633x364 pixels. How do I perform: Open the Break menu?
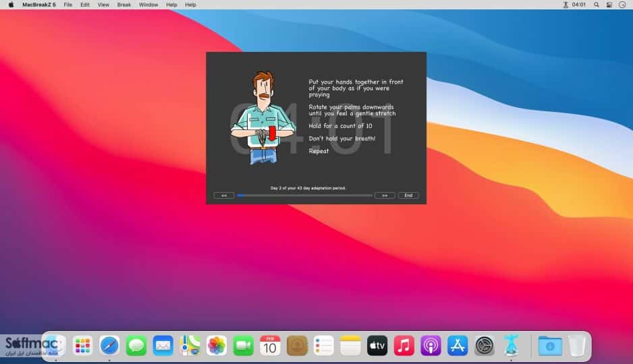124,5
